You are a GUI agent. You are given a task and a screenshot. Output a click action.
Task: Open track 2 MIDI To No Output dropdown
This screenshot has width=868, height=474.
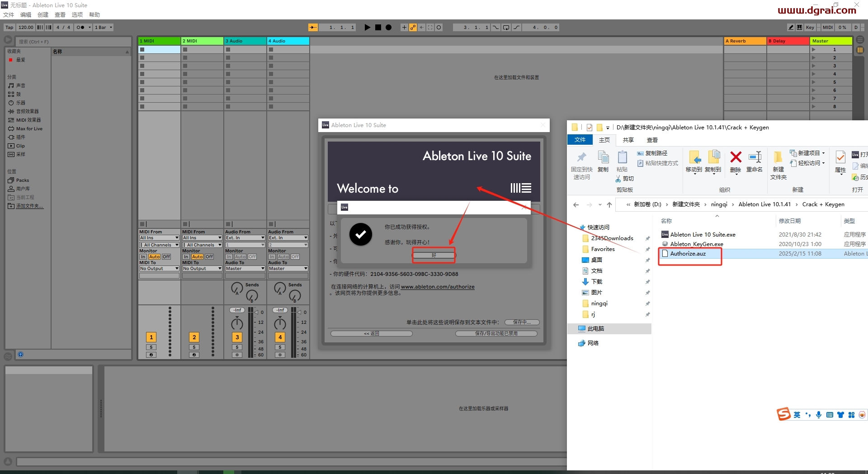coord(202,268)
